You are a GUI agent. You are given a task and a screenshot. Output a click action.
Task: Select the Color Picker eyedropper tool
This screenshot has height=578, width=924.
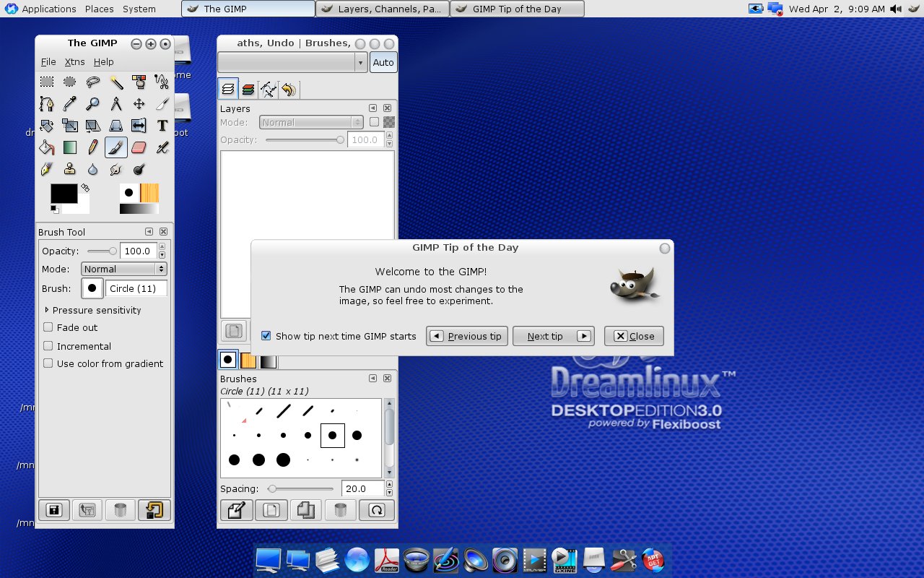70,104
